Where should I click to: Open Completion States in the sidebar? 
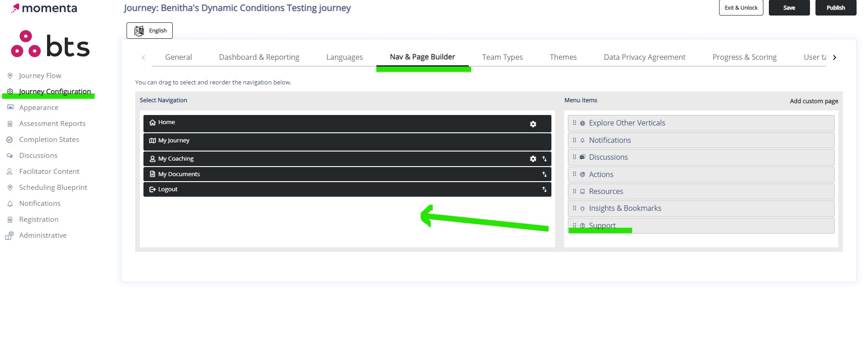pos(49,140)
